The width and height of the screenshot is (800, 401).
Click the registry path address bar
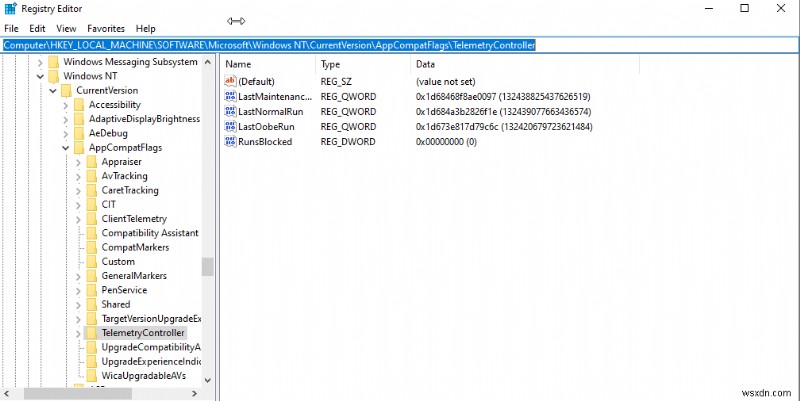click(399, 45)
